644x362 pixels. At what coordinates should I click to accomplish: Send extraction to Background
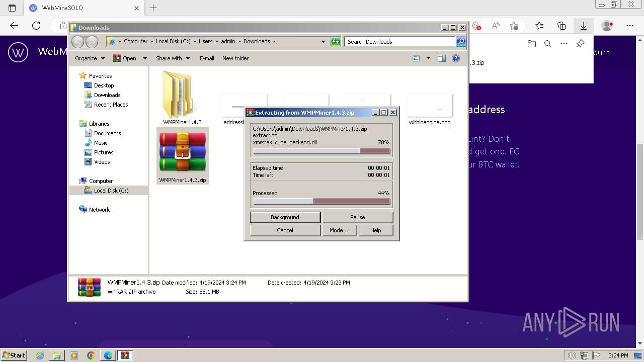pyautogui.click(x=285, y=217)
